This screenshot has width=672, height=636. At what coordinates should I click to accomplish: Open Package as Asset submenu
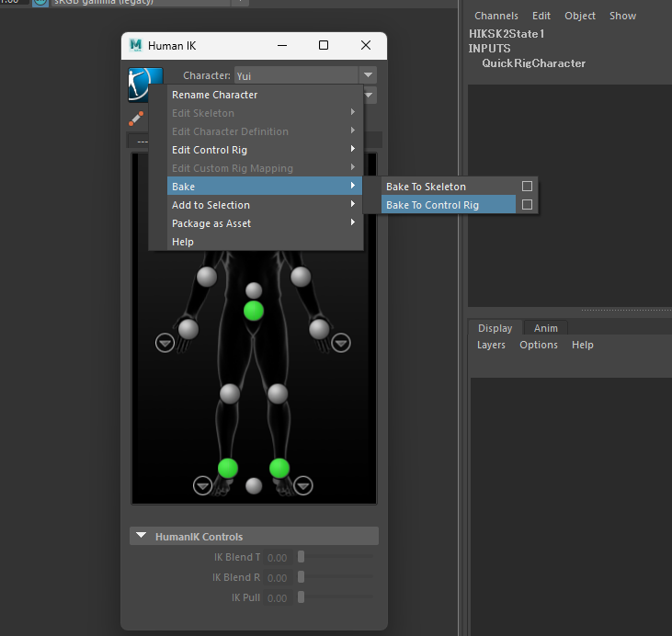click(x=265, y=223)
